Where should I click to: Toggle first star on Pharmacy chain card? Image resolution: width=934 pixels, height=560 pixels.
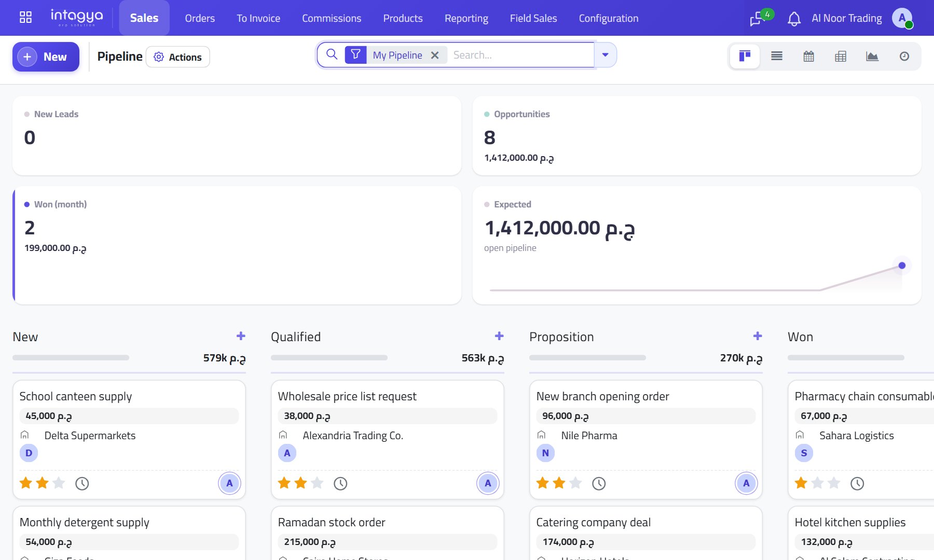click(801, 483)
